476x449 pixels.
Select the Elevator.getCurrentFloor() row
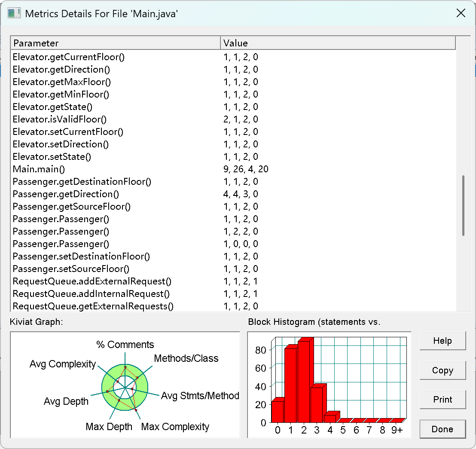[233, 57]
